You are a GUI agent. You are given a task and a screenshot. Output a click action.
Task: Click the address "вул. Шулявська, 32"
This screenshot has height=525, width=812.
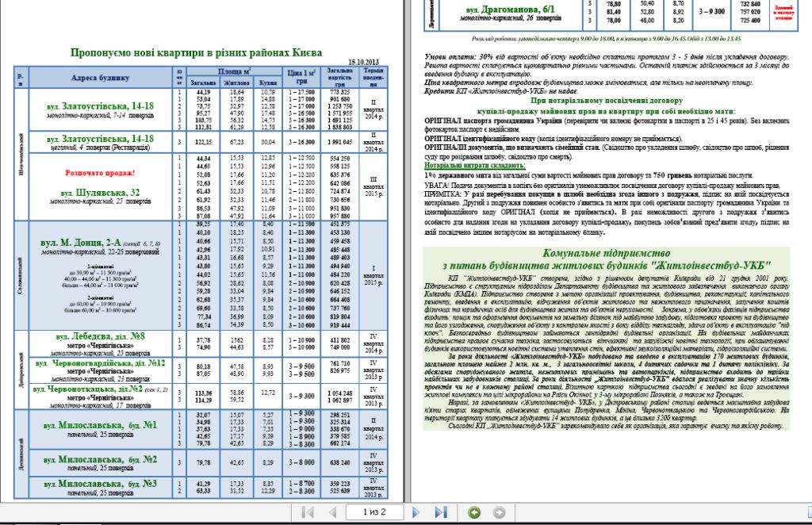[x=100, y=193]
